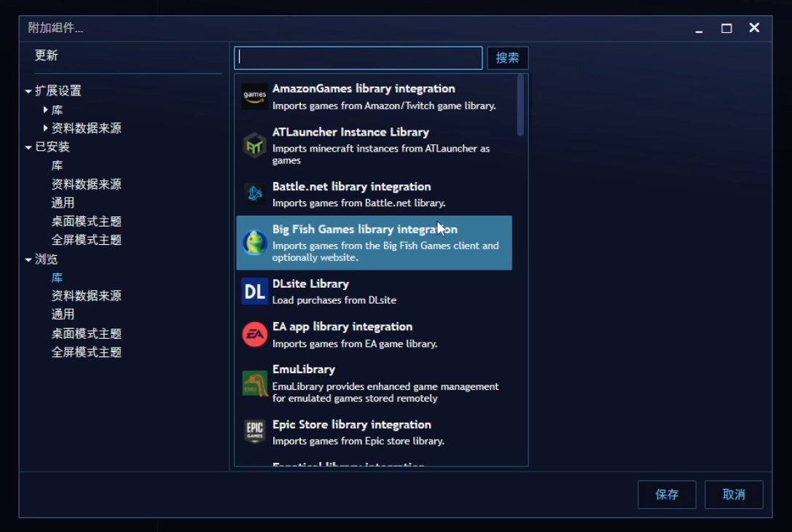
Task: Click the ATLauncher Instance Library icon
Action: tap(254, 146)
